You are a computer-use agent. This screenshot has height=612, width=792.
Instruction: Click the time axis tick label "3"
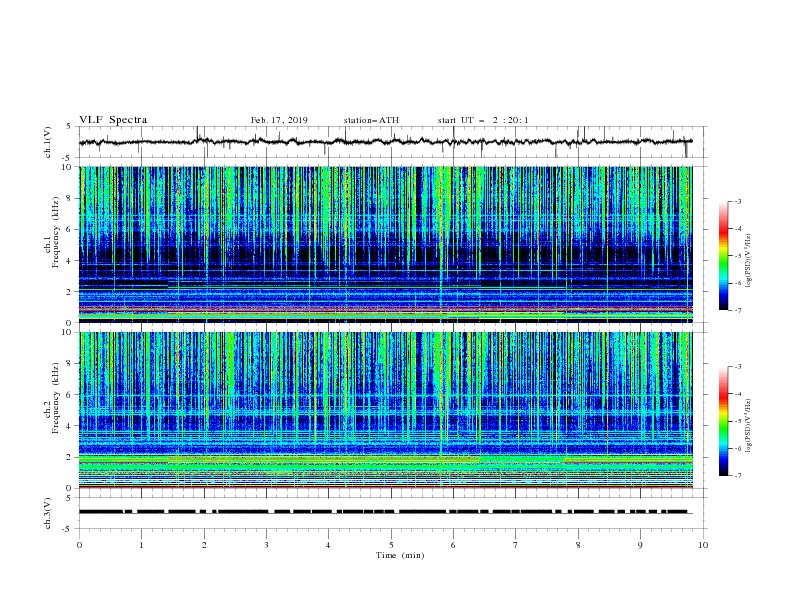(x=266, y=545)
